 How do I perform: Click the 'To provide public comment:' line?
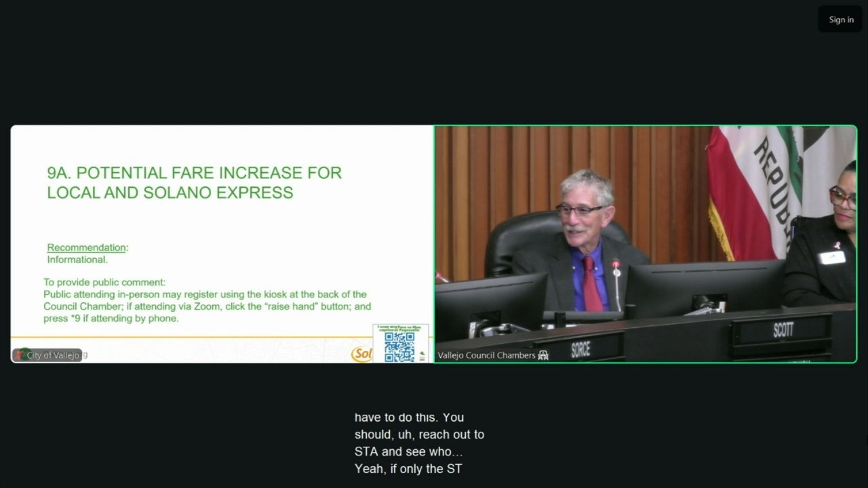pos(104,282)
